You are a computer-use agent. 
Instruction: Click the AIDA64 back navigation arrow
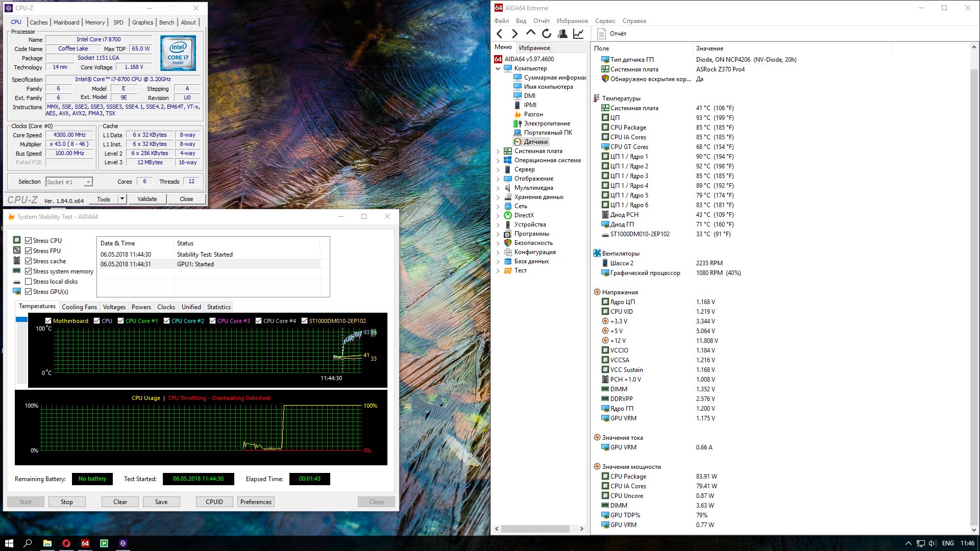(x=499, y=34)
